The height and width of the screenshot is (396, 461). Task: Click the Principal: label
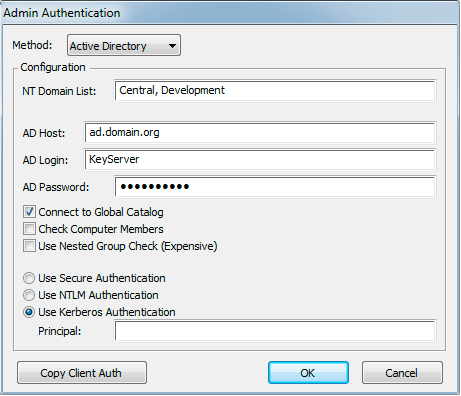[x=60, y=331]
